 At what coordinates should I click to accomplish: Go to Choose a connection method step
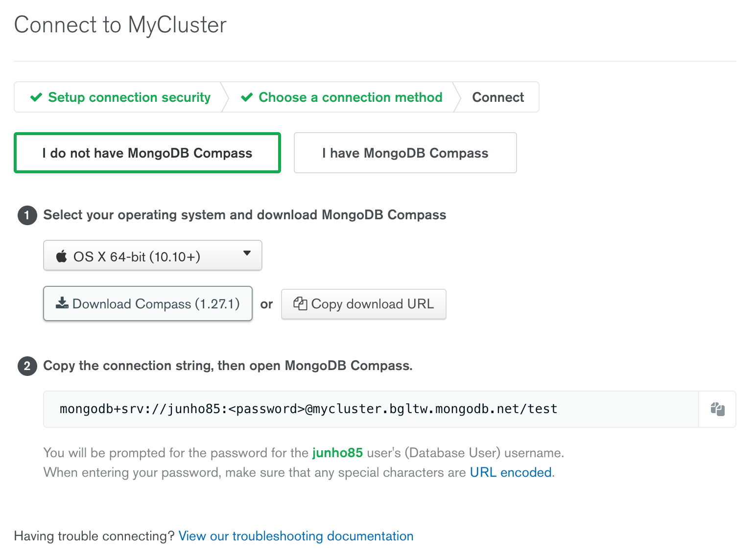coord(342,97)
